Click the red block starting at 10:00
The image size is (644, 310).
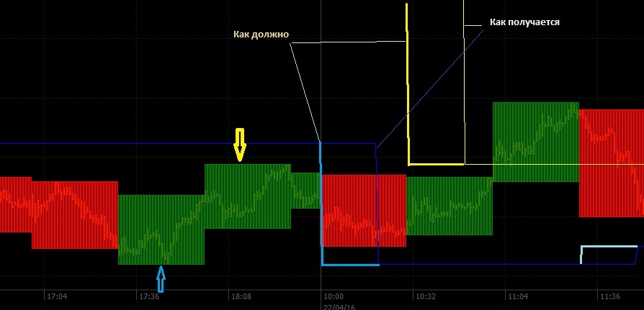pyautogui.click(x=349, y=210)
